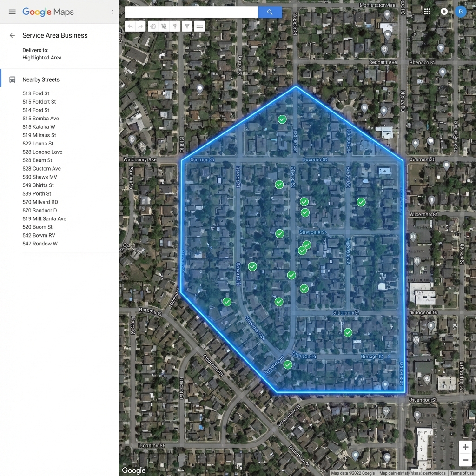476x476 pixels.
Task: Zoom in using the plus control
Action: pos(465,447)
